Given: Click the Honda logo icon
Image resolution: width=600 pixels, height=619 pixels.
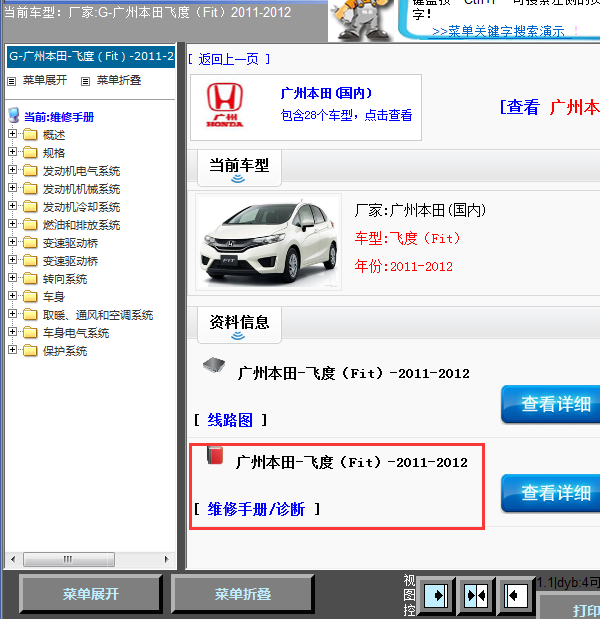Looking at the screenshot, I should pyautogui.click(x=225, y=105).
